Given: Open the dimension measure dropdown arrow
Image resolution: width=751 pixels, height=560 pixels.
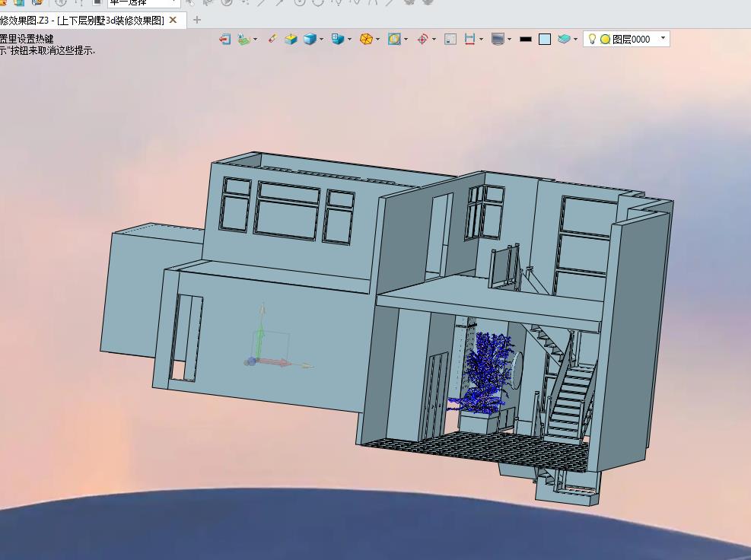Looking at the screenshot, I should point(482,40).
